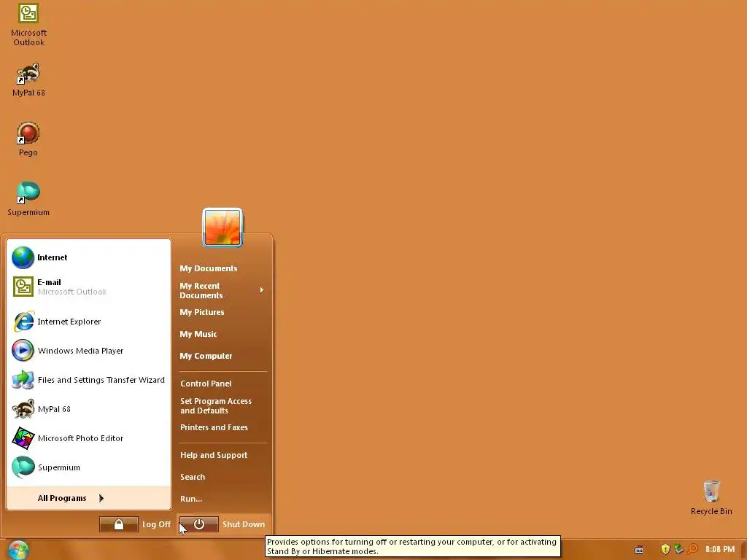Click the keyboard icon in system tray

[x=639, y=550]
